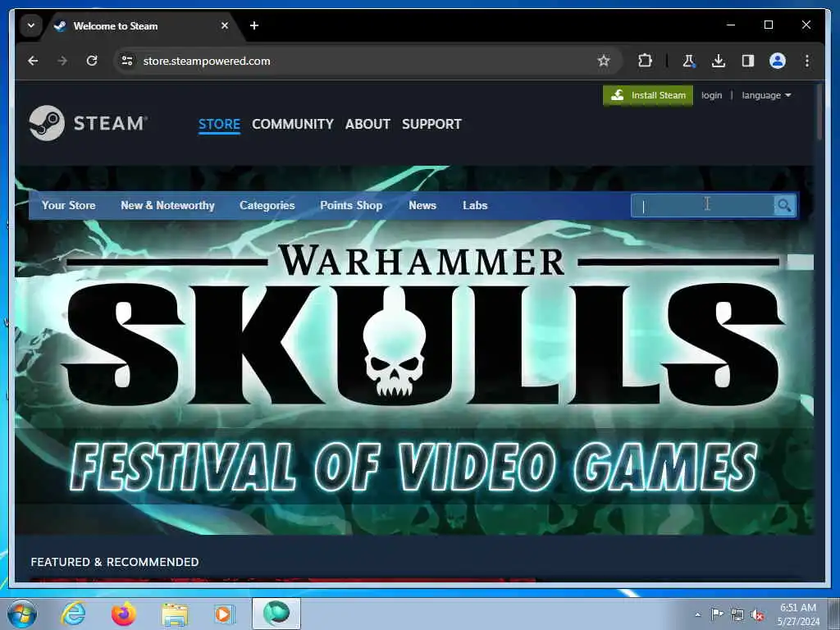
Task: Open the ABOUT page
Action: (367, 125)
